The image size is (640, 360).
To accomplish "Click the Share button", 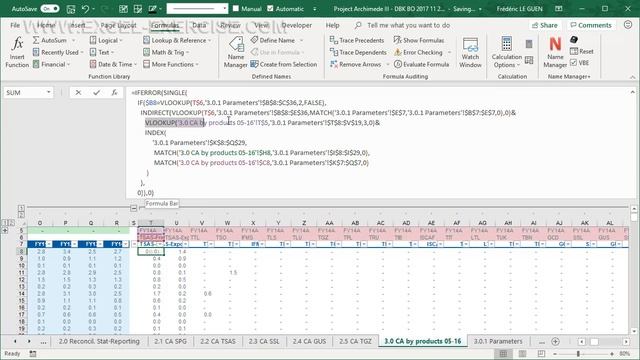I will [x=545, y=25].
